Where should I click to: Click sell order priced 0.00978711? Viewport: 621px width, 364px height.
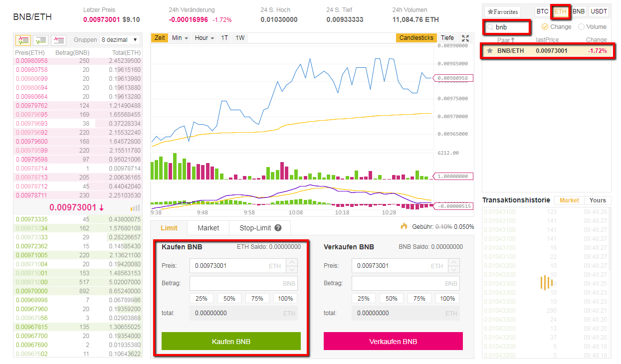point(78,195)
